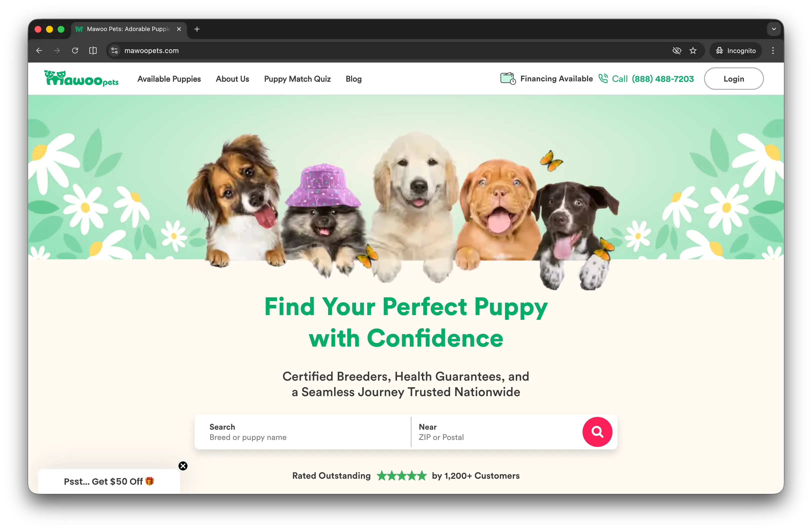Screen dimensions: 812x531
Task: Dismiss the $50 Off popup
Action: pyautogui.click(x=183, y=466)
